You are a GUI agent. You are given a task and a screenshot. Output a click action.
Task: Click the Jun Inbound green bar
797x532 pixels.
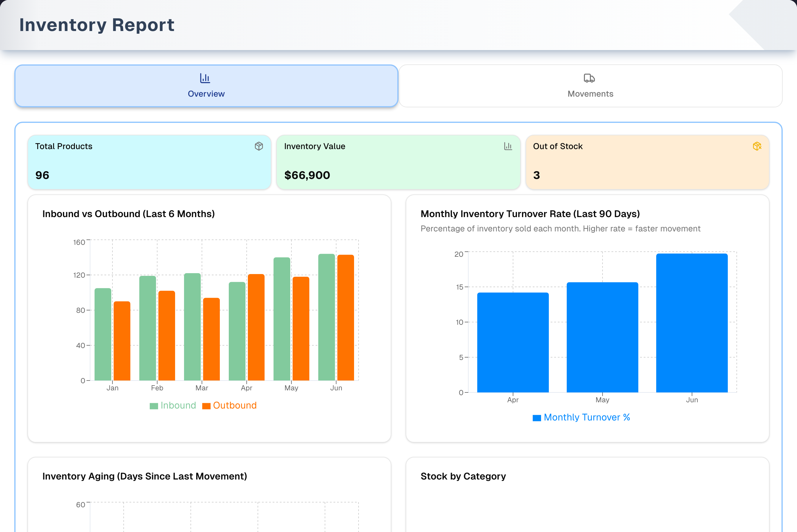click(x=327, y=317)
